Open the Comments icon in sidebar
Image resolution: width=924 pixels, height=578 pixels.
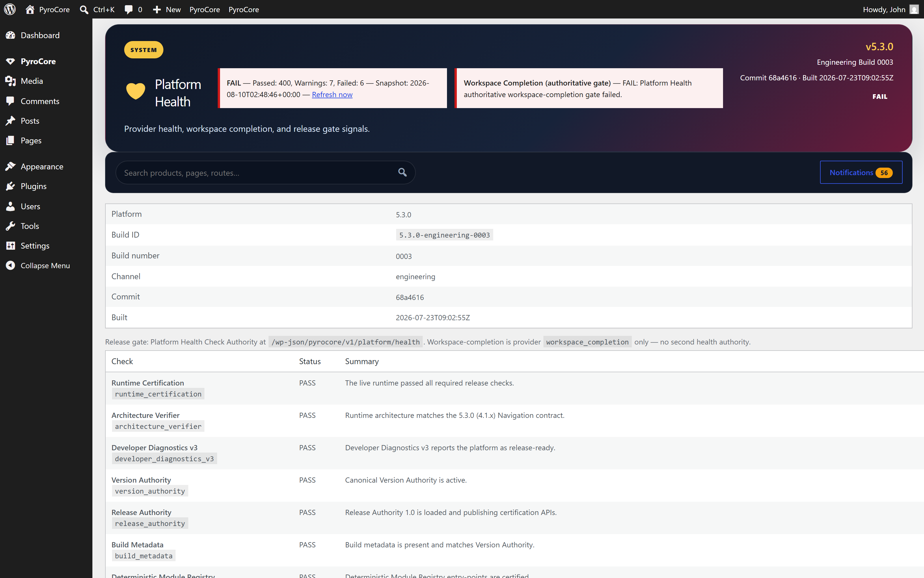tap(10, 101)
